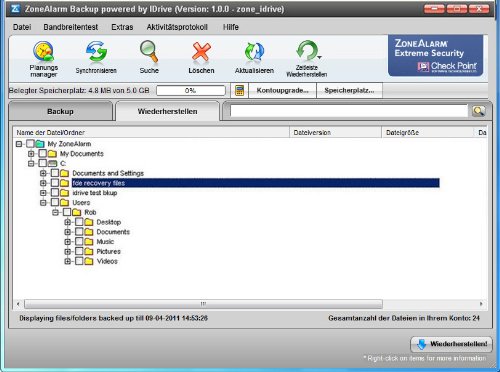The width and height of the screenshot is (500, 372).
Task: Click the search magnifier button
Action: (478, 111)
